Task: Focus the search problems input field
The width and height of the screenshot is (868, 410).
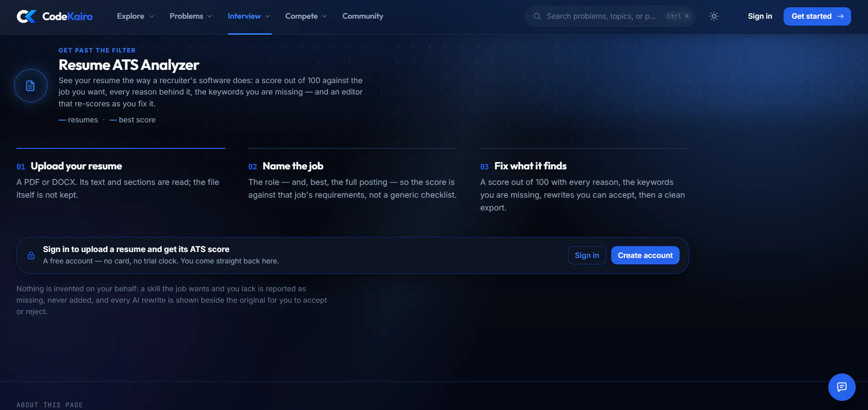Action: [610, 16]
